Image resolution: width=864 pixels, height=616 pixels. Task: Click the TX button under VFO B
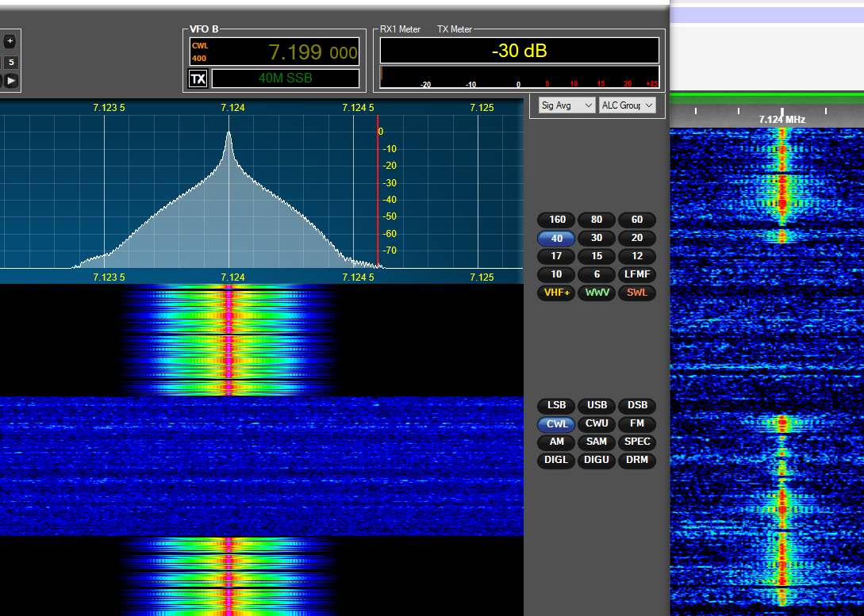point(198,78)
